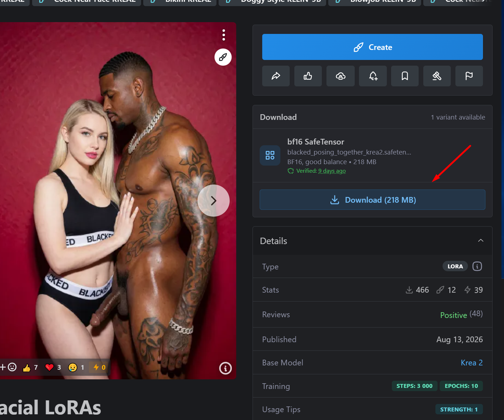Go to the next image with the chevron
Image resolution: width=504 pixels, height=420 pixels.
[214, 201]
